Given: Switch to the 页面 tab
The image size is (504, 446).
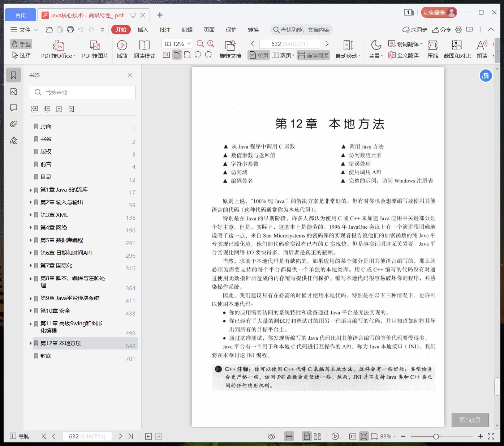Looking at the screenshot, I should (x=209, y=30).
